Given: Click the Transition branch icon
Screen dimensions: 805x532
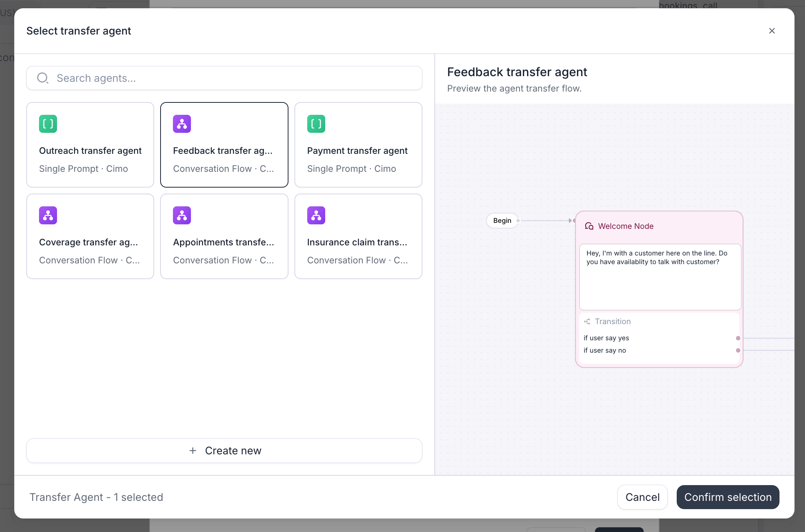Looking at the screenshot, I should (587, 322).
